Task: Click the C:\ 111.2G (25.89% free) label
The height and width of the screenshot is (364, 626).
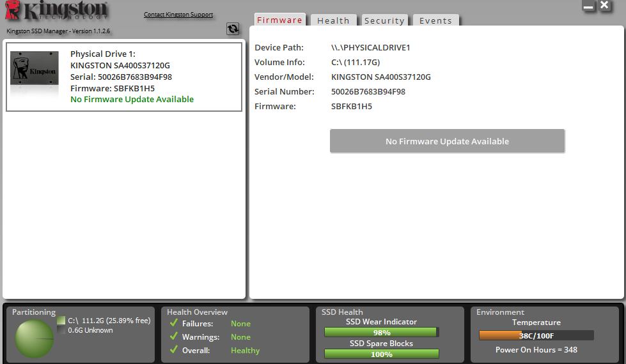Action: coord(109,321)
